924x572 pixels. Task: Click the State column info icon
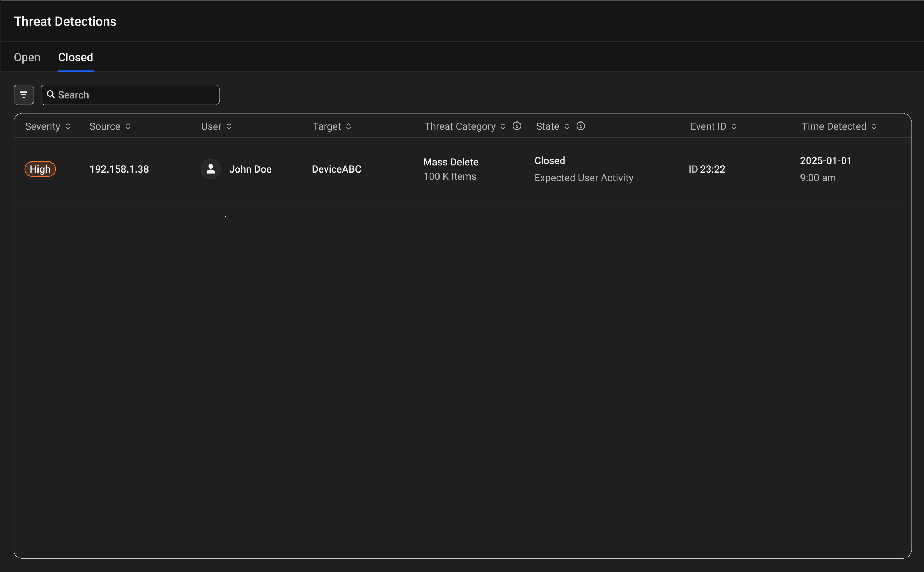[581, 126]
